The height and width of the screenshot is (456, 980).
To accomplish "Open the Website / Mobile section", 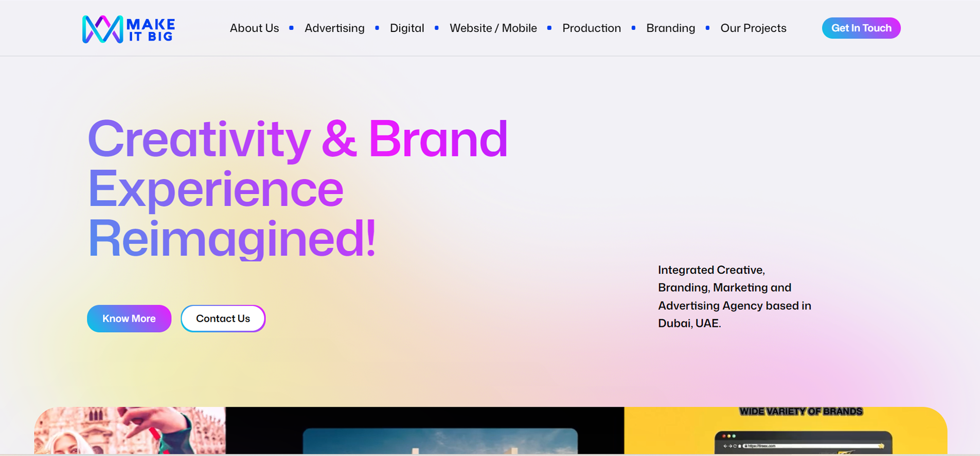I will tap(493, 28).
